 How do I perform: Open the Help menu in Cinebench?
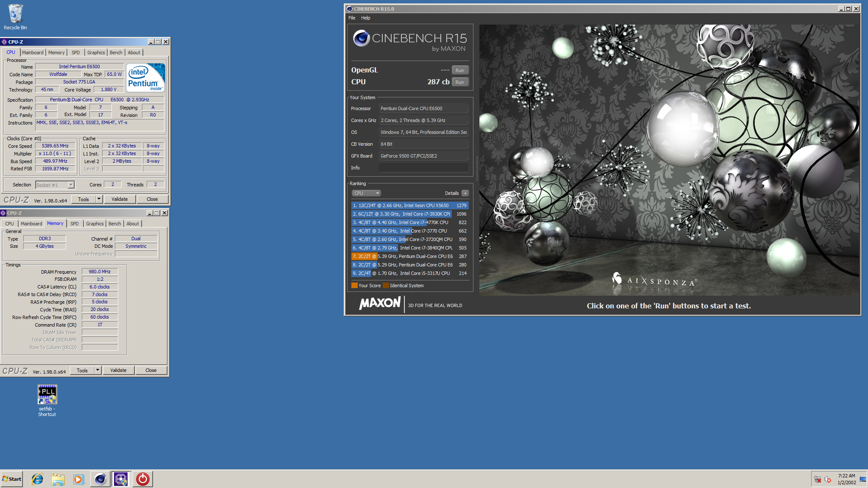pos(365,18)
